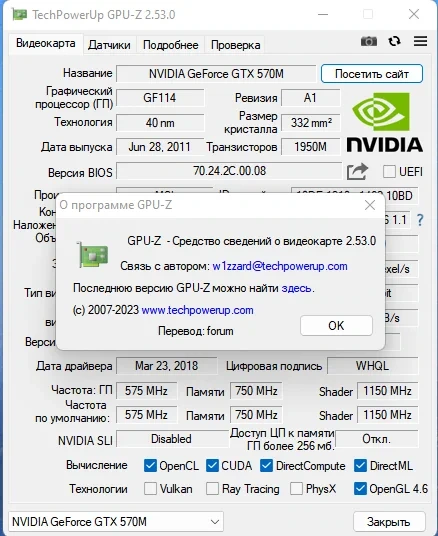Click the 40 nm technology field
The height and width of the screenshot is (536, 438).
click(160, 123)
